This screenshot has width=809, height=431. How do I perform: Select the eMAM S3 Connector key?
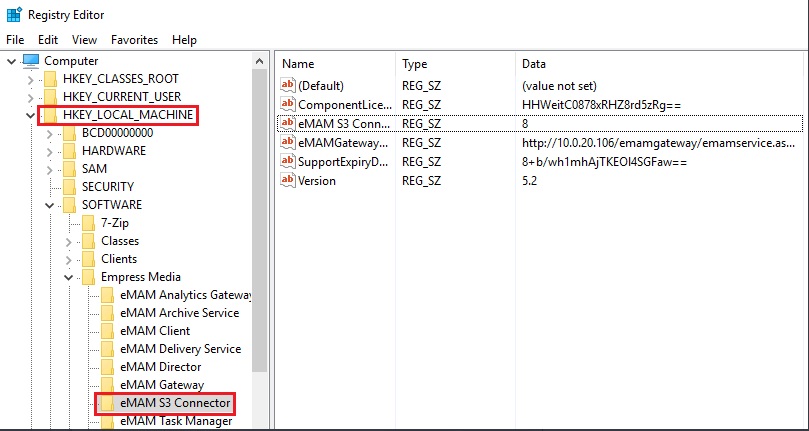pyautogui.click(x=175, y=403)
